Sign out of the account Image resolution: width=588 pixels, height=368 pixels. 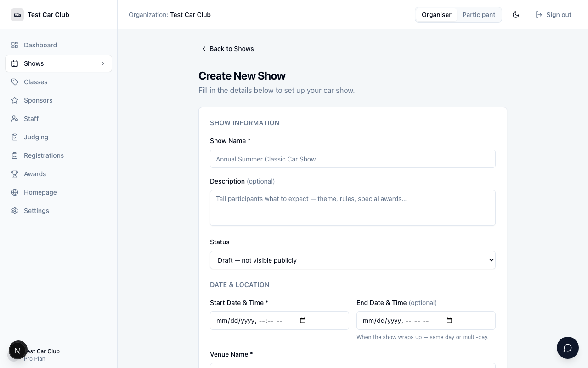point(554,15)
